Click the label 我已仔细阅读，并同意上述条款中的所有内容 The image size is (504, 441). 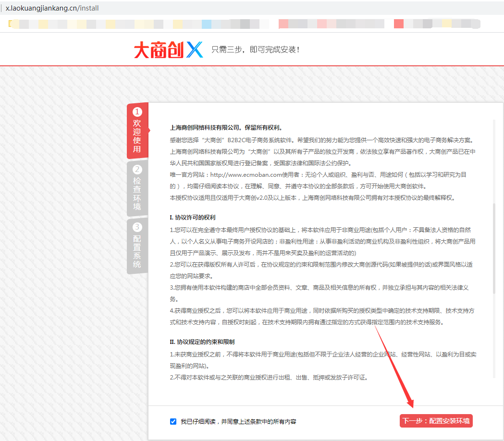[x=238, y=421]
